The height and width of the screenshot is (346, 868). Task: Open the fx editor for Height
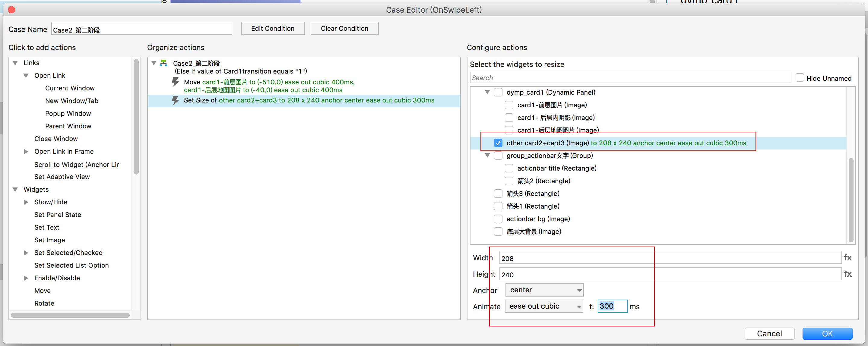click(847, 274)
